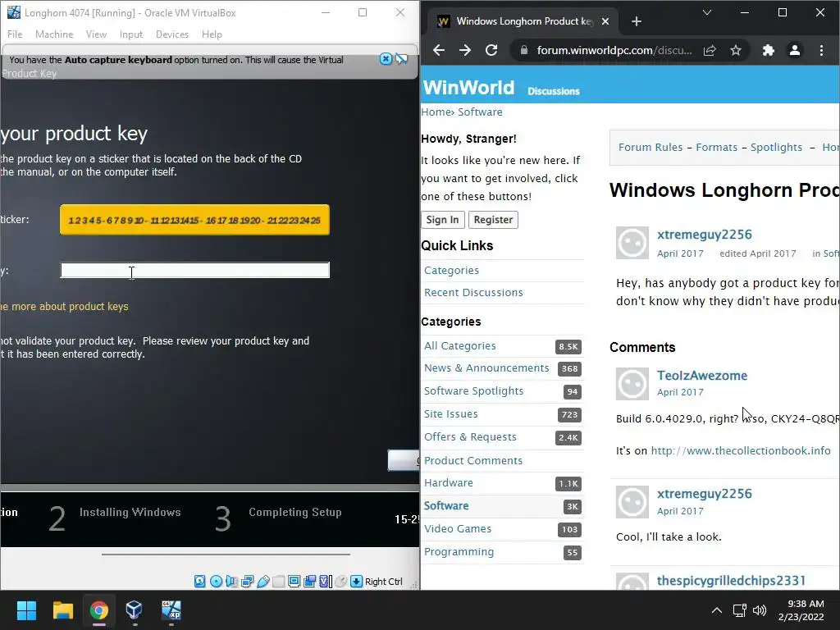The image size is (840, 630).
Task: Click the Chrome icon in the taskbar
Action: pyautogui.click(x=99, y=610)
